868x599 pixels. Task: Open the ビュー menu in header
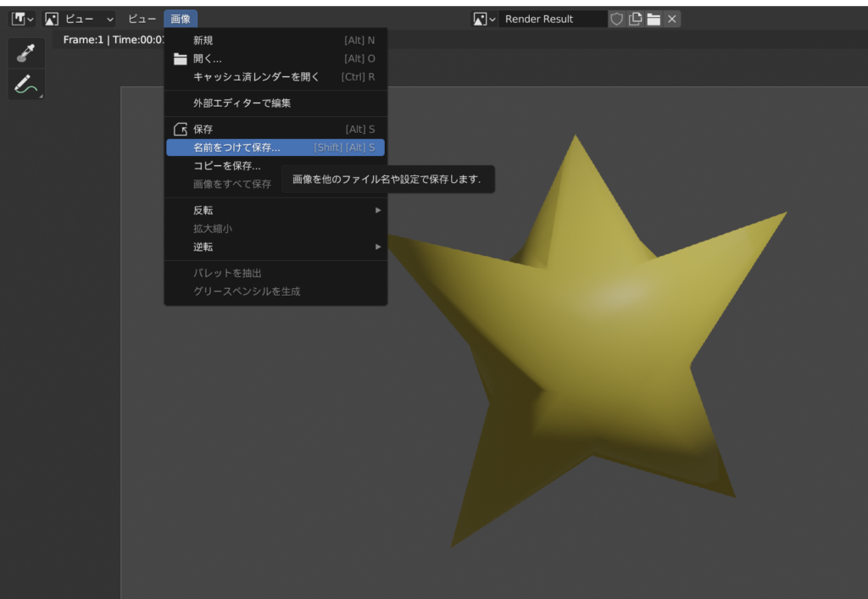(142, 19)
